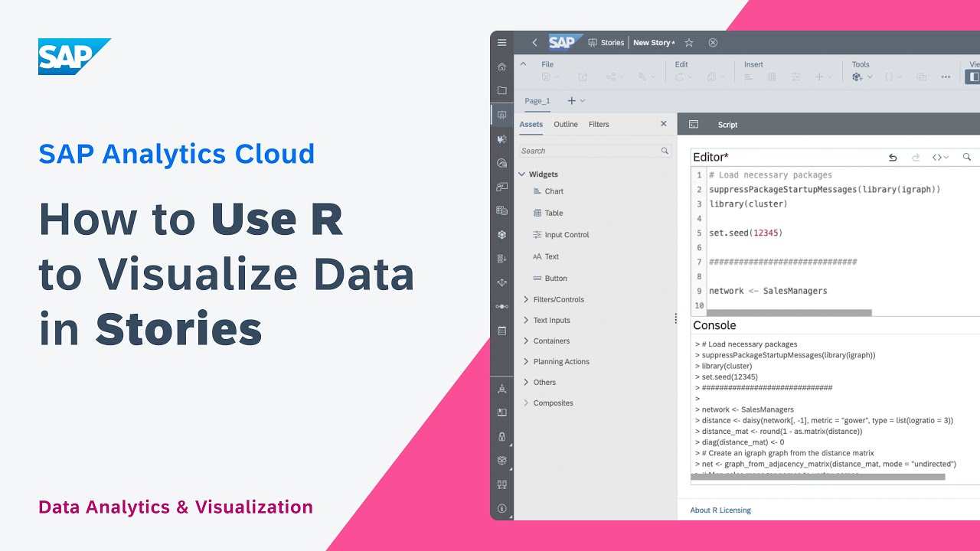Click 'library(cluster)' line in Editor
This screenshot has width=980, height=551.
[748, 204]
